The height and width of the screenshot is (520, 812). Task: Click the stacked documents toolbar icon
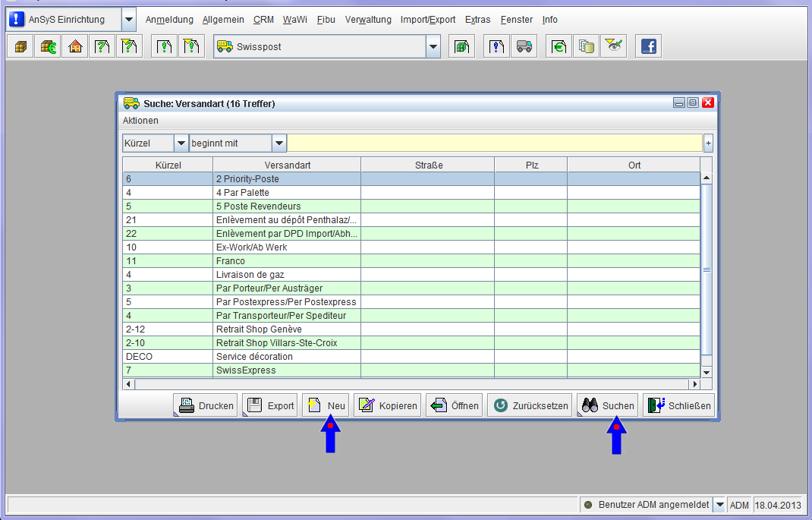(586, 46)
